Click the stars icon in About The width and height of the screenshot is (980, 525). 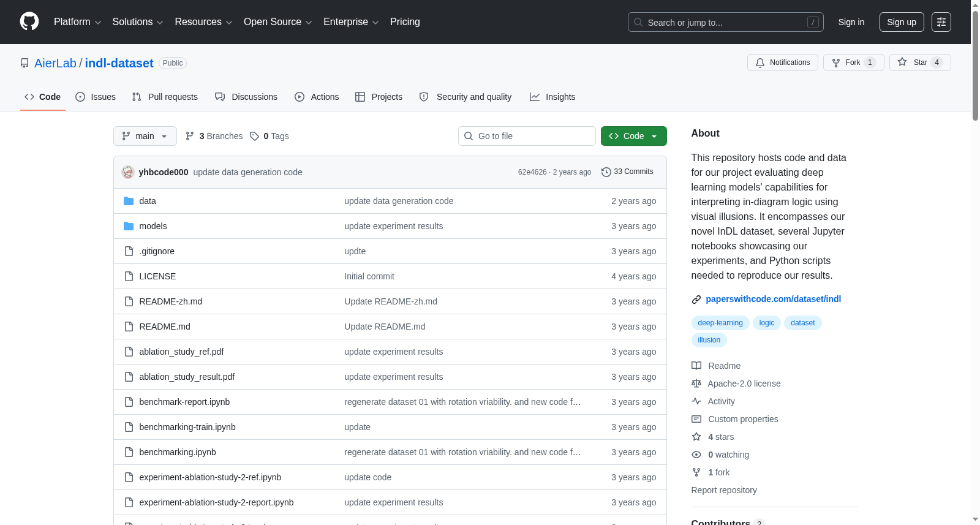(696, 437)
